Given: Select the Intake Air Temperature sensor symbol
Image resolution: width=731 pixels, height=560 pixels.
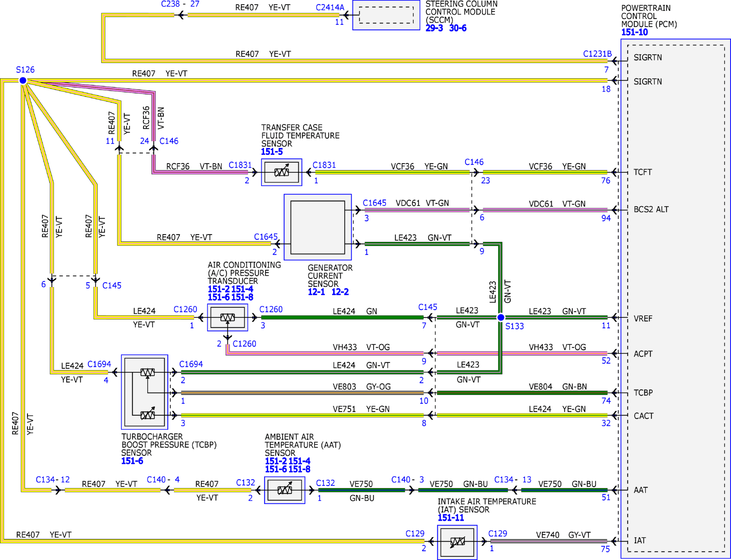Looking at the screenshot, I should 457,543.
